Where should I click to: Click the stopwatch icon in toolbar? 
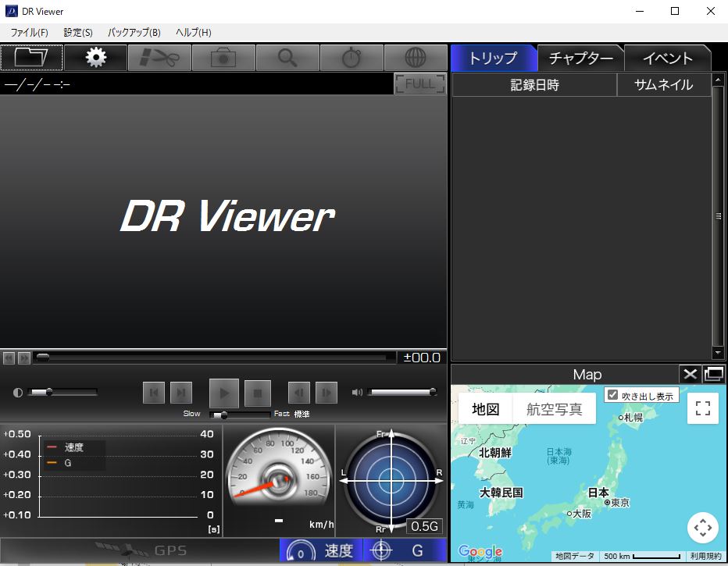coord(352,59)
